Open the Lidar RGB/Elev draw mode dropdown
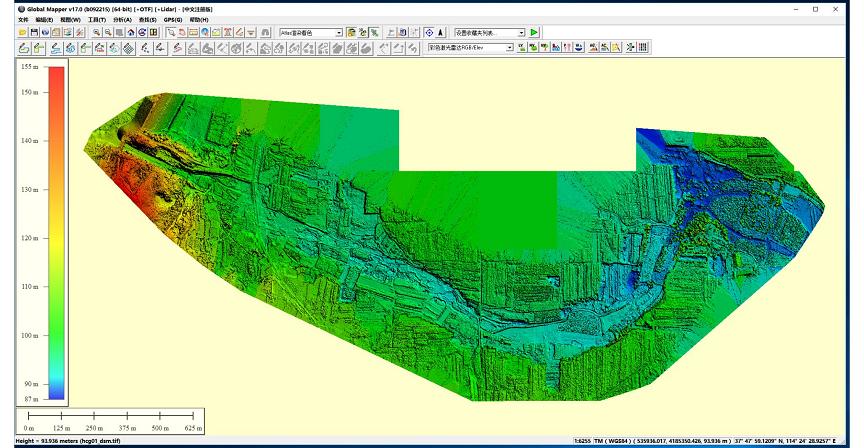 pos(509,47)
